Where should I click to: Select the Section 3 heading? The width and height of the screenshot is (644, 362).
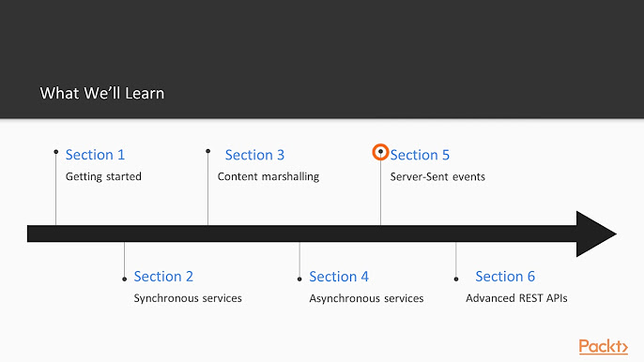click(254, 155)
